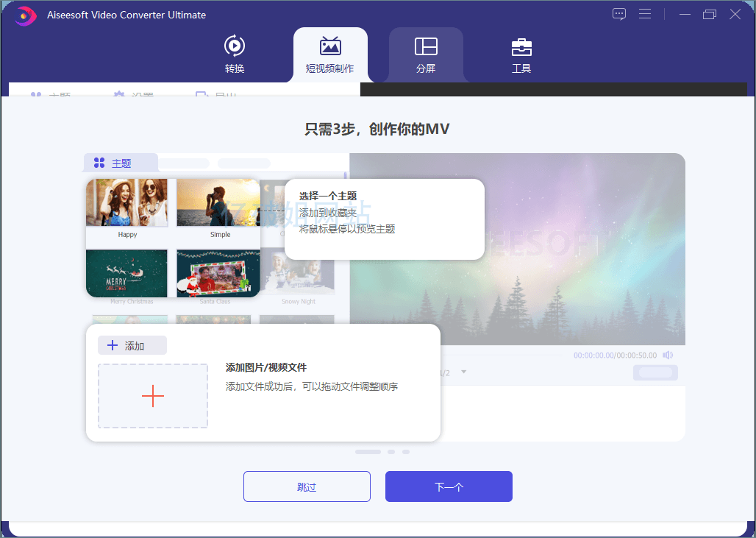Open the feedback speech bubble icon

click(x=618, y=13)
